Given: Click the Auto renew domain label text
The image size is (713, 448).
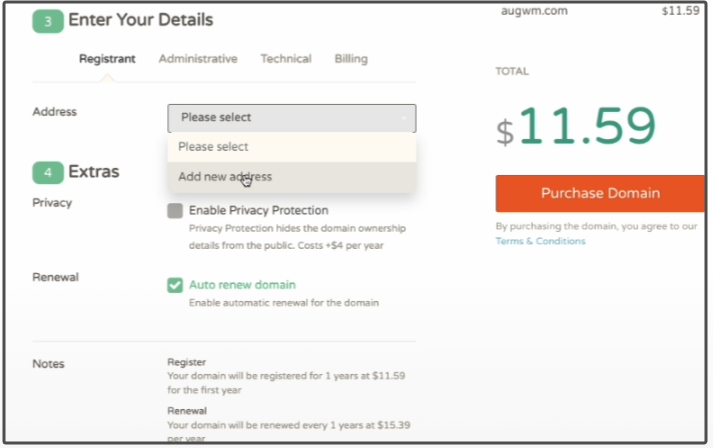Looking at the screenshot, I should point(242,285).
